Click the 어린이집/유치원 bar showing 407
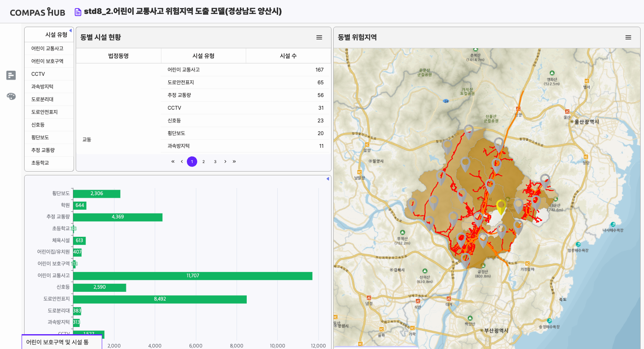Image resolution: width=644 pixels, height=349 pixels. 77,252
